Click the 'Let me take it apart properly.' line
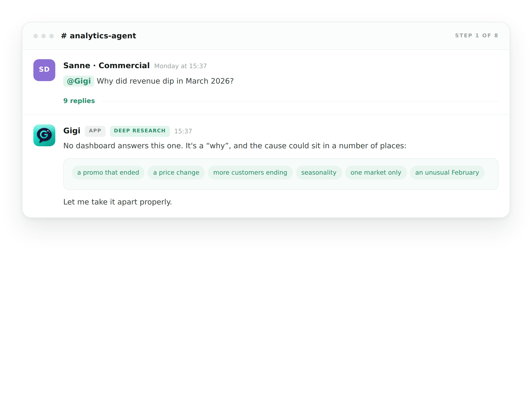Viewport: 532px width, 401px height. pos(118,202)
